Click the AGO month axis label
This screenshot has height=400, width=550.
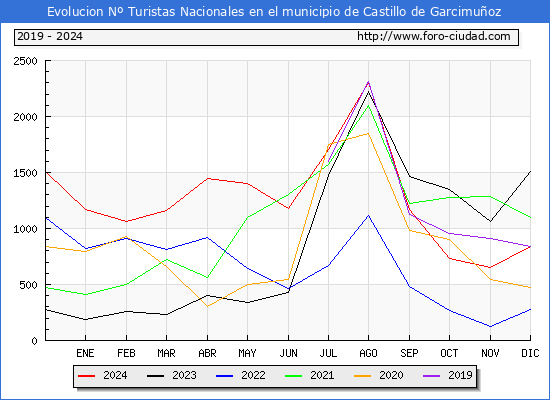click(x=368, y=353)
